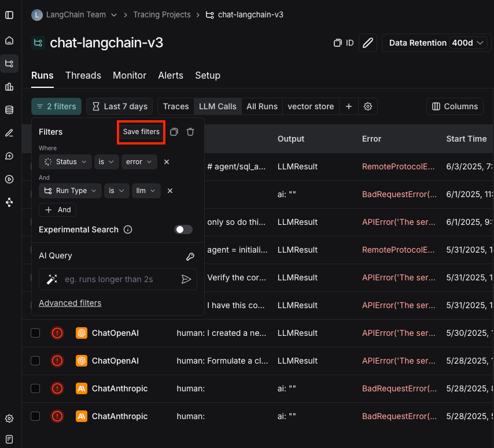Switch to the Alerts tab
The height and width of the screenshot is (448, 494).
coord(171,76)
